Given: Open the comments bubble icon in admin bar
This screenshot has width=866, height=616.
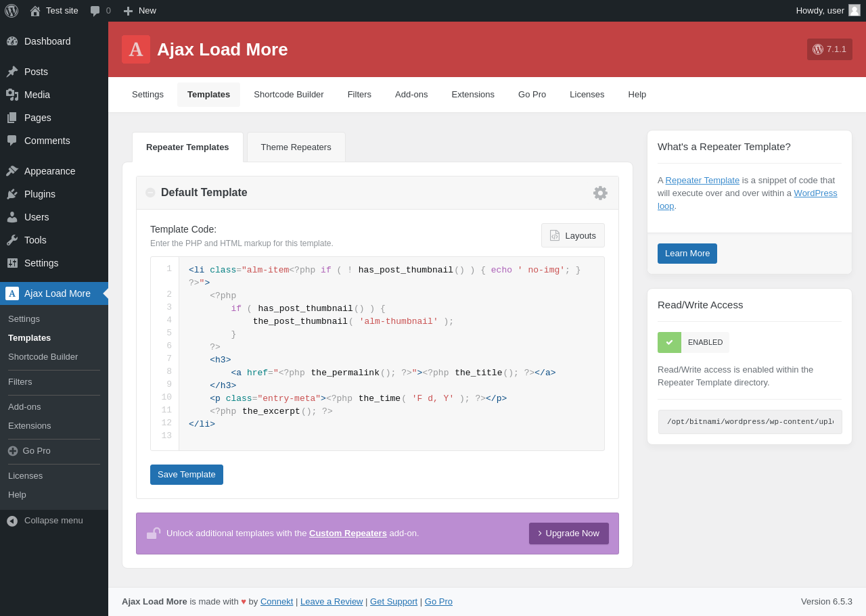Looking at the screenshot, I should [95, 11].
